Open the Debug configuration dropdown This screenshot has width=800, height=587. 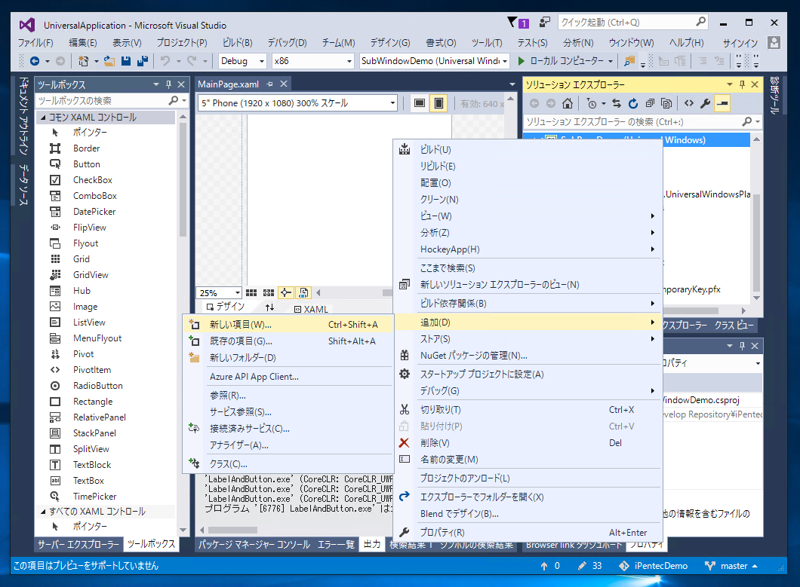click(x=242, y=61)
